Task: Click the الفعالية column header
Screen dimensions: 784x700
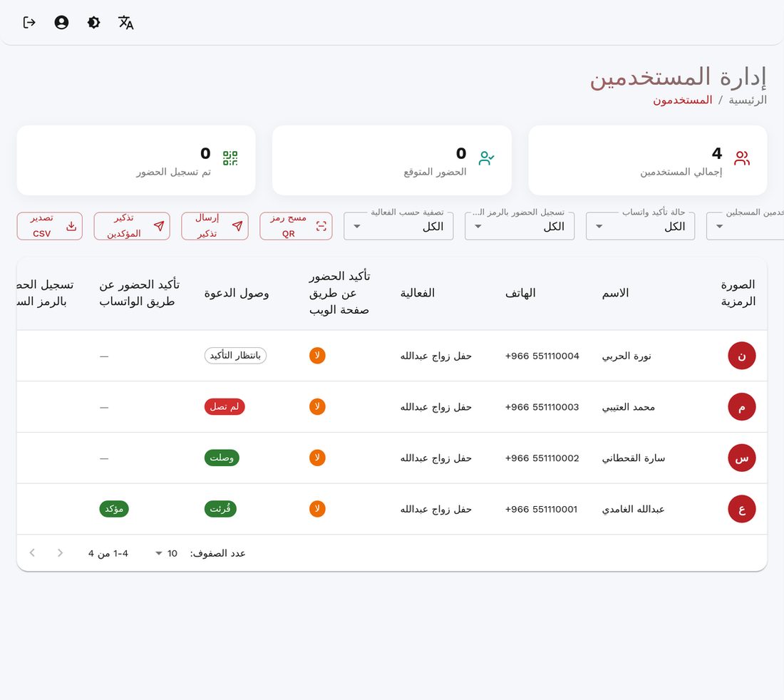Action: (x=418, y=293)
